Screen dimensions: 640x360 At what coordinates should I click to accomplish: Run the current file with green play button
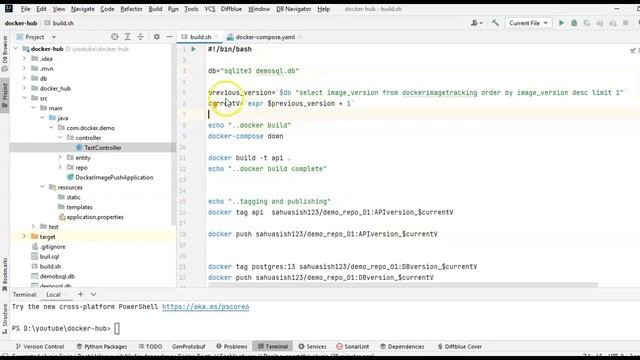[561, 23]
